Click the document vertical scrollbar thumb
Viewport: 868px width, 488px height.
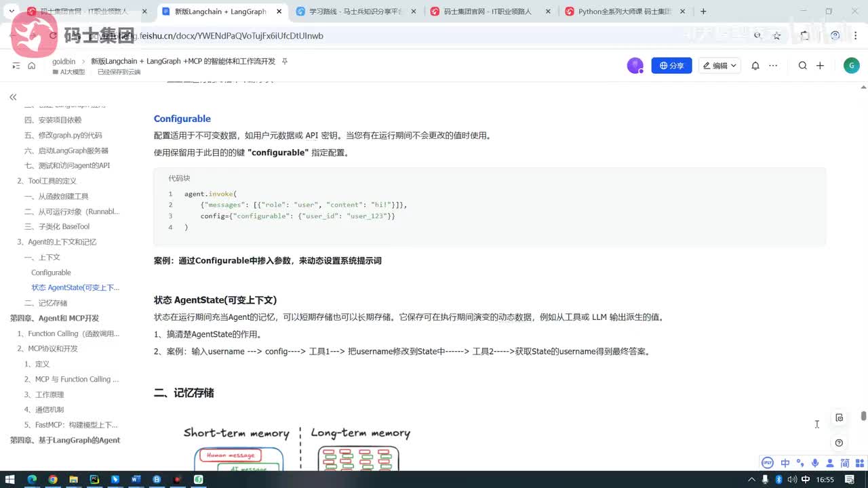[864, 415]
